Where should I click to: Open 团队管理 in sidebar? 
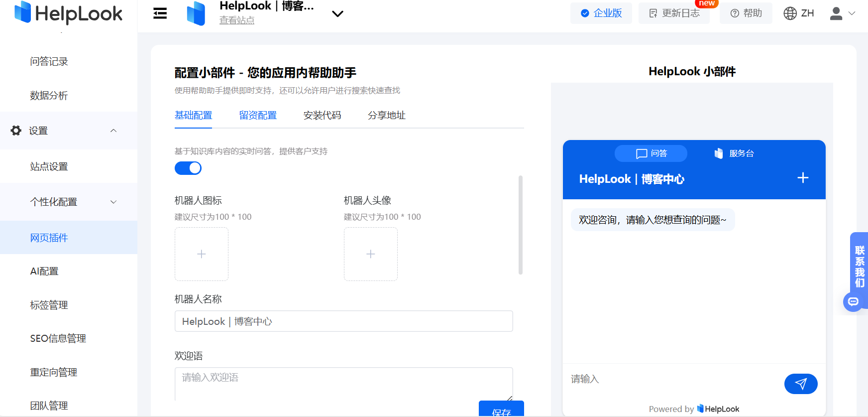(49, 406)
